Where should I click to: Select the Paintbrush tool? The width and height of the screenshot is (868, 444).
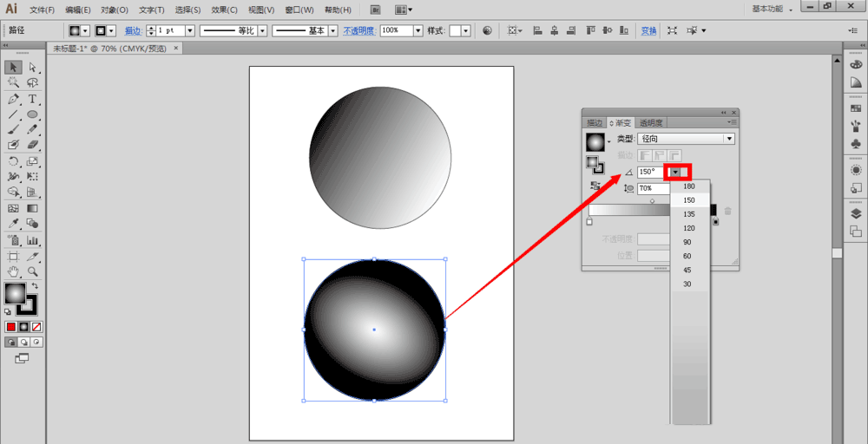13,129
